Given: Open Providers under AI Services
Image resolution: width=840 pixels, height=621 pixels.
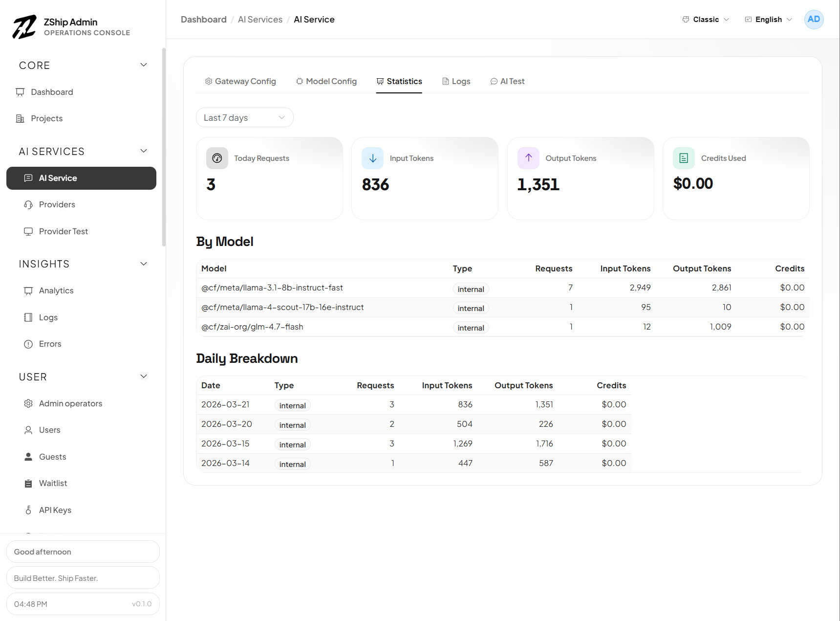Looking at the screenshot, I should tap(57, 204).
